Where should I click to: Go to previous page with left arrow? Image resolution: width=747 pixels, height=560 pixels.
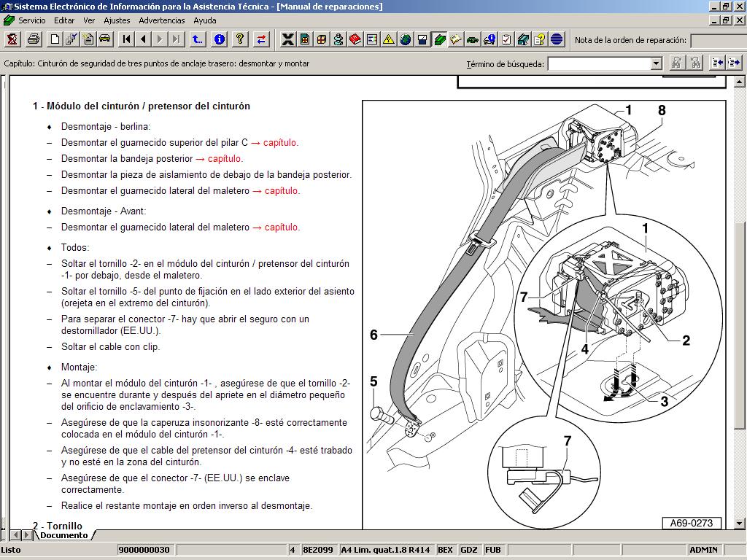(x=144, y=39)
